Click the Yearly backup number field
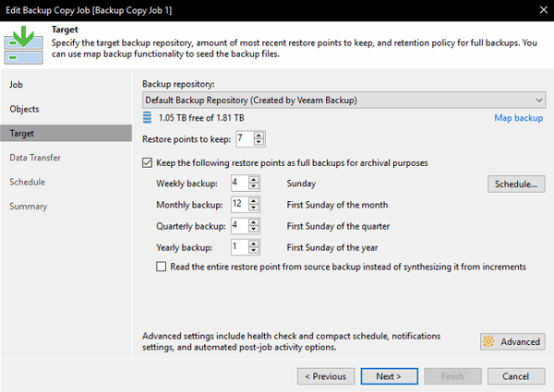 (x=240, y=247)
